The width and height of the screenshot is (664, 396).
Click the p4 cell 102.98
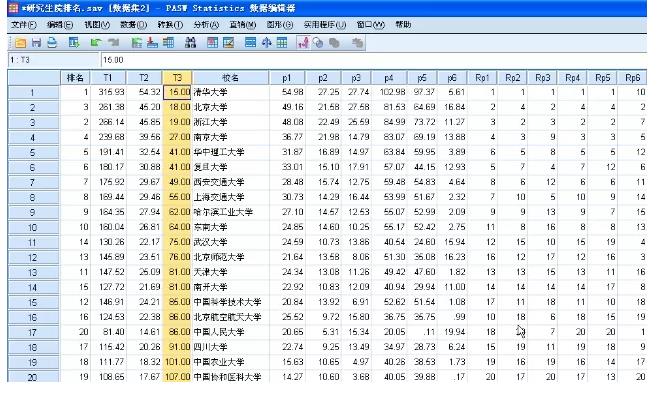(389, 92)
